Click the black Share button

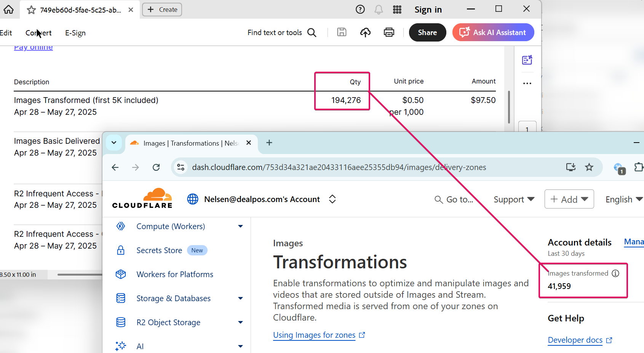coord(427,32)
